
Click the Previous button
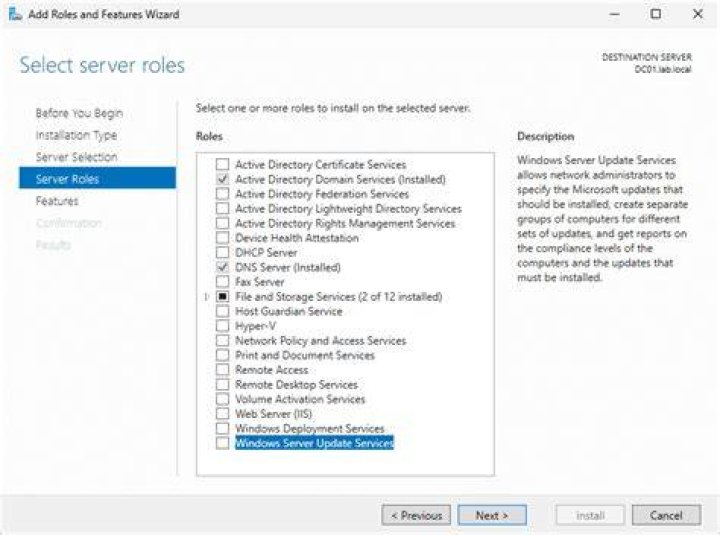click(x=416, y=515)
